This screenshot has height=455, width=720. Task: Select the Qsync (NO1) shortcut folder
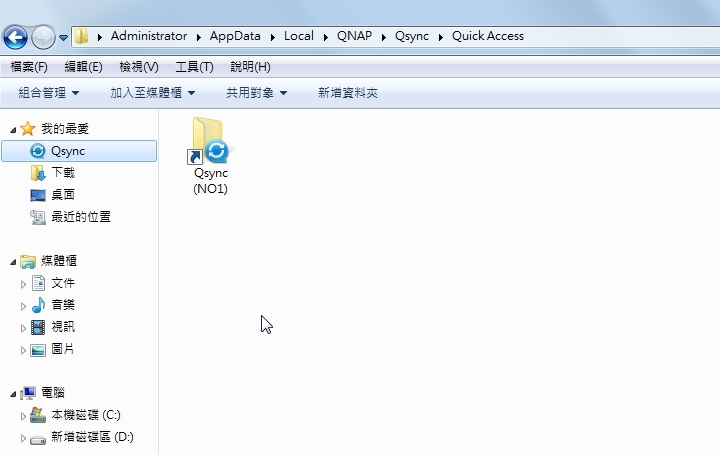[x=210, y=156]
